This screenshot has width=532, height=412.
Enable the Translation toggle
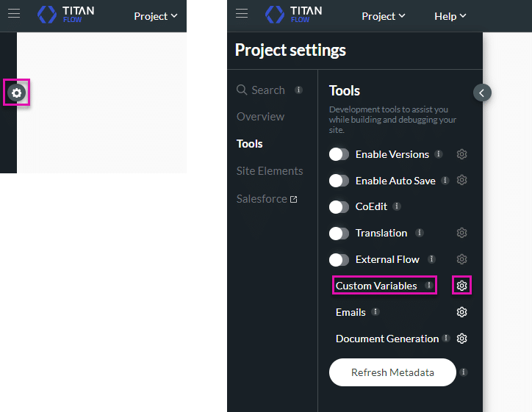(x=339, y=234)
